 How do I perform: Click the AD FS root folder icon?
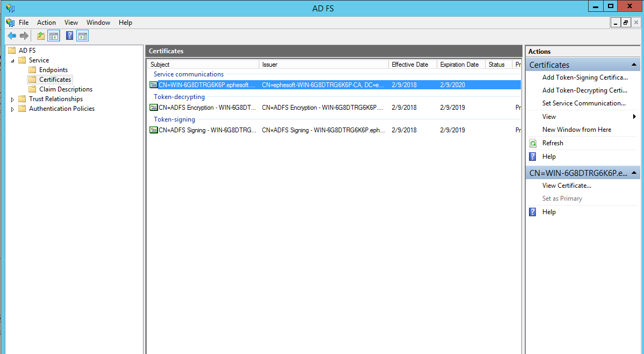[x=12, y=50]
